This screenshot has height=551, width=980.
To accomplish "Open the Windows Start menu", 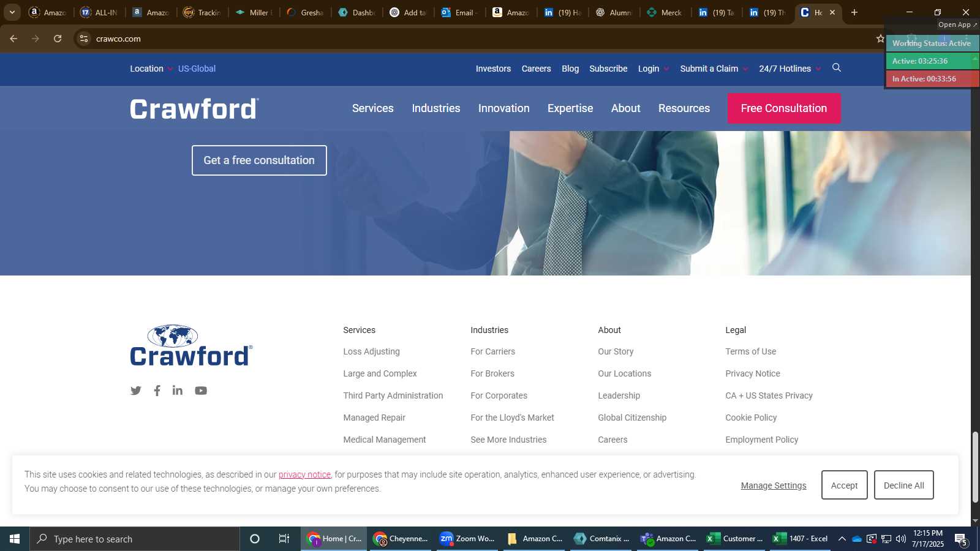I will click(x=15, y=539).
